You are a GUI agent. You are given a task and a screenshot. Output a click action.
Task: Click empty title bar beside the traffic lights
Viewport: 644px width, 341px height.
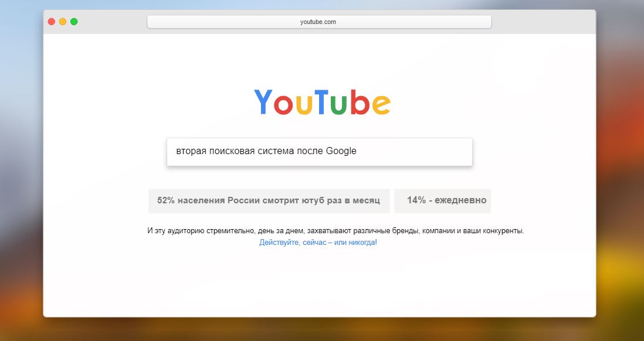click(x=111, y=22)
